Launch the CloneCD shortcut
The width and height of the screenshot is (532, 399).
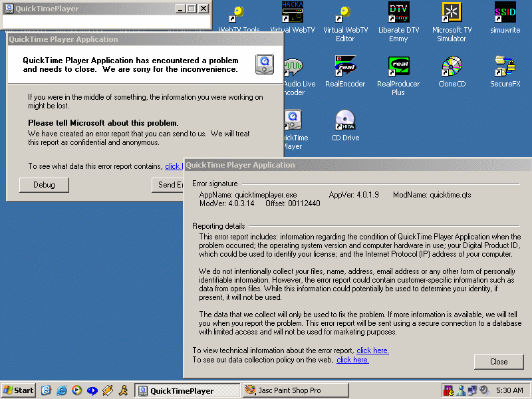tap(452, 68)
